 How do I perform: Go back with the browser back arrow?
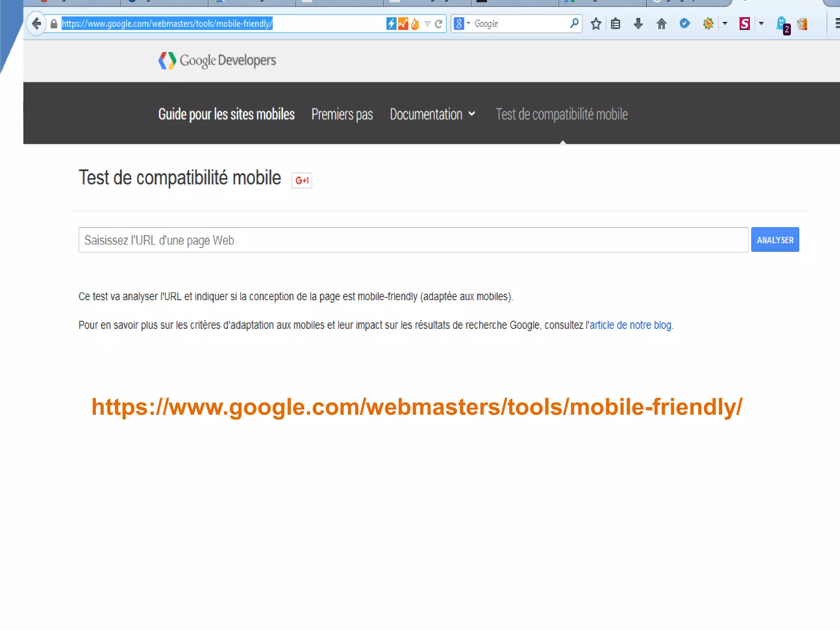click(37, 24)
